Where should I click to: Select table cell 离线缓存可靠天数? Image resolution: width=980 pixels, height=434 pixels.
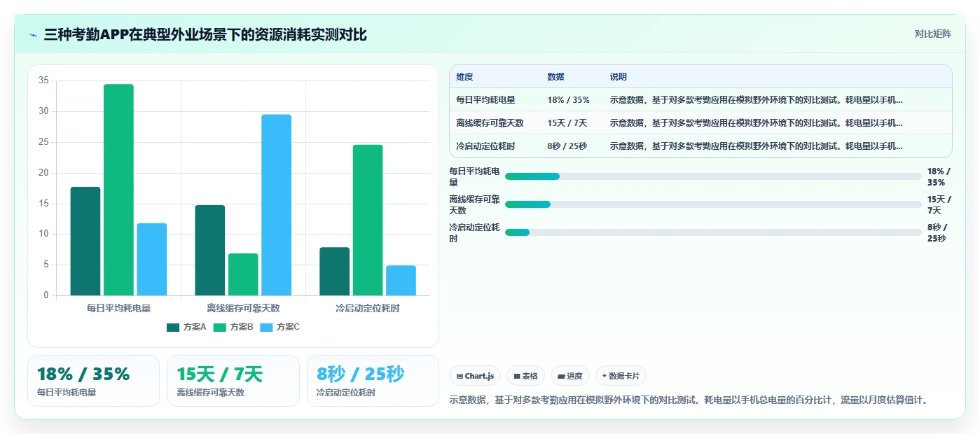(x=490, y=123)
